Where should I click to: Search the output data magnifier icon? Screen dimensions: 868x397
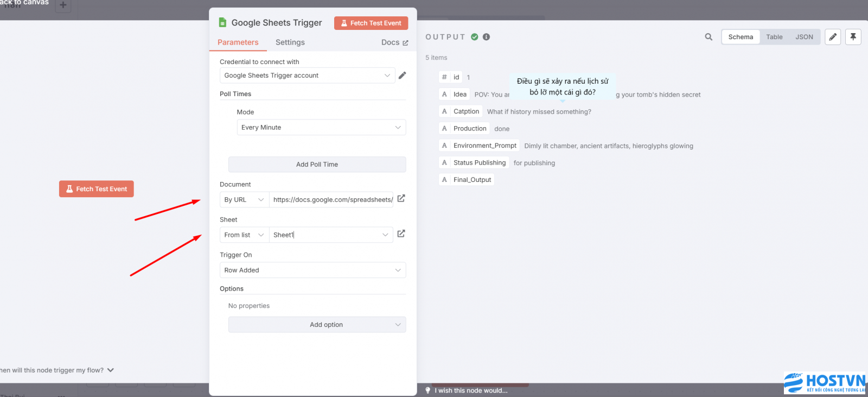tap(709, 37)
